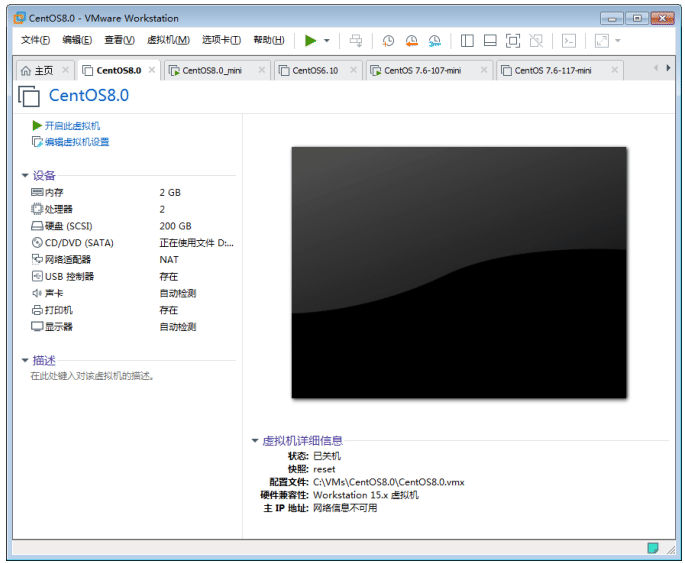Enter full screen mode icon
This screenshot has width=685, height=563.
pos(513,41)
